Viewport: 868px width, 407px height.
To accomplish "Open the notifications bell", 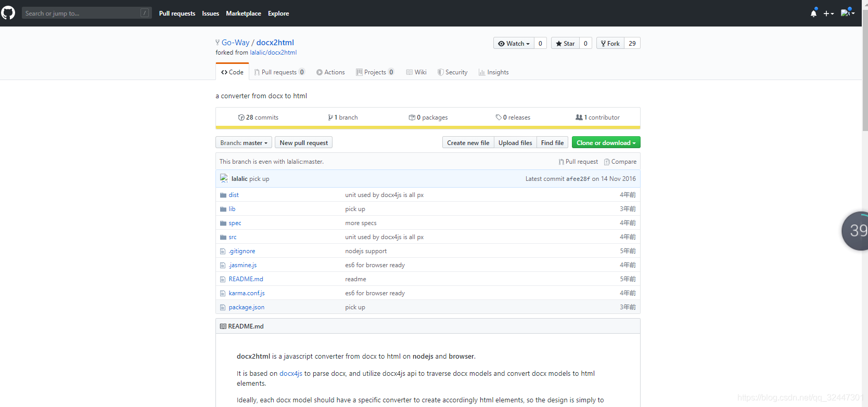I will [814, 13].
